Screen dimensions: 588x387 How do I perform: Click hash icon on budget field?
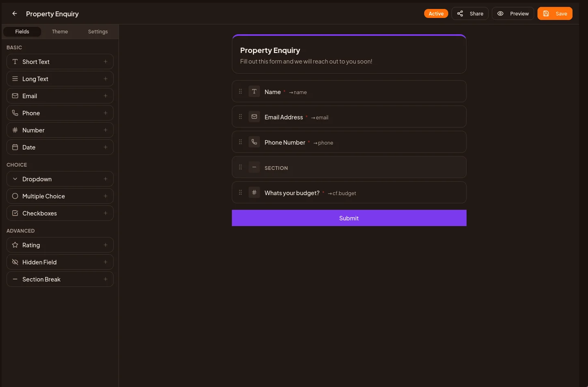pyautogui.click(x=254, y=192)
